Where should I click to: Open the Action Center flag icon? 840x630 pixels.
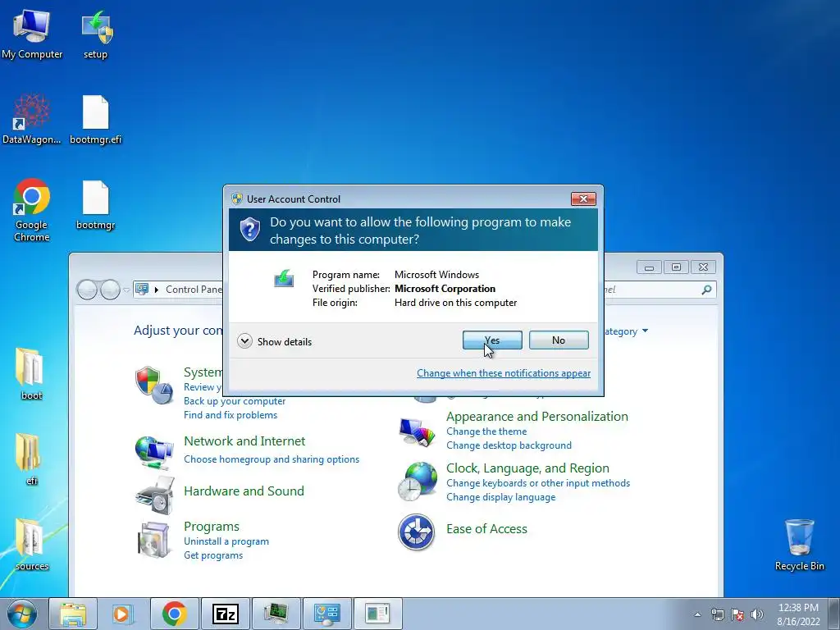pyautogui.click(x=737, y=614)
